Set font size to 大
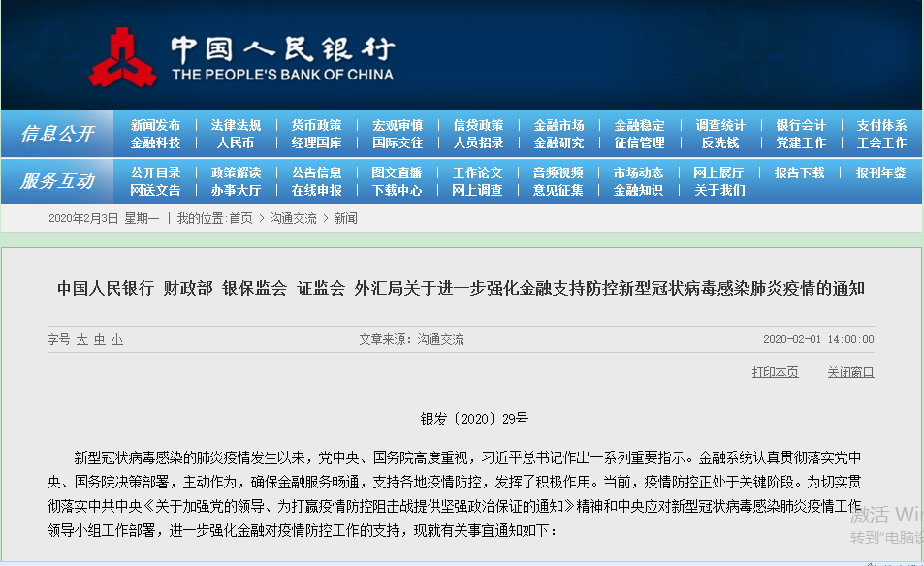Screen dimensions: 924x566 (81, 340)
